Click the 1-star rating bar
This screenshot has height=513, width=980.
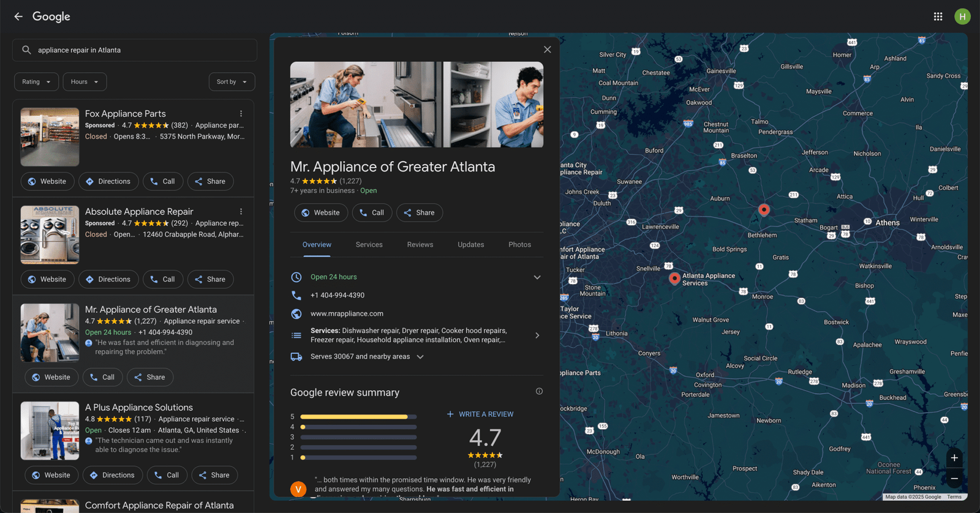point(358,458)
